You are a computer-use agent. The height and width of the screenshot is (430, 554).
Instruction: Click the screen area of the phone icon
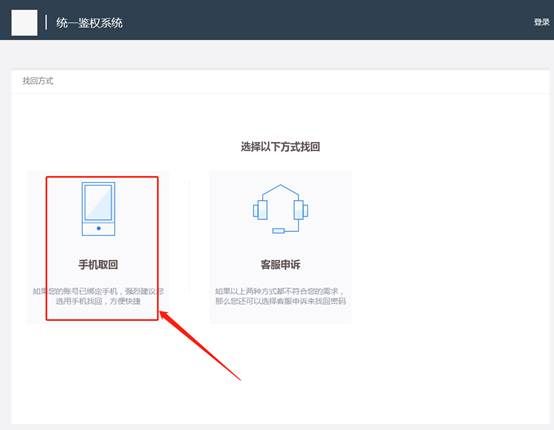tap(99, 202)
